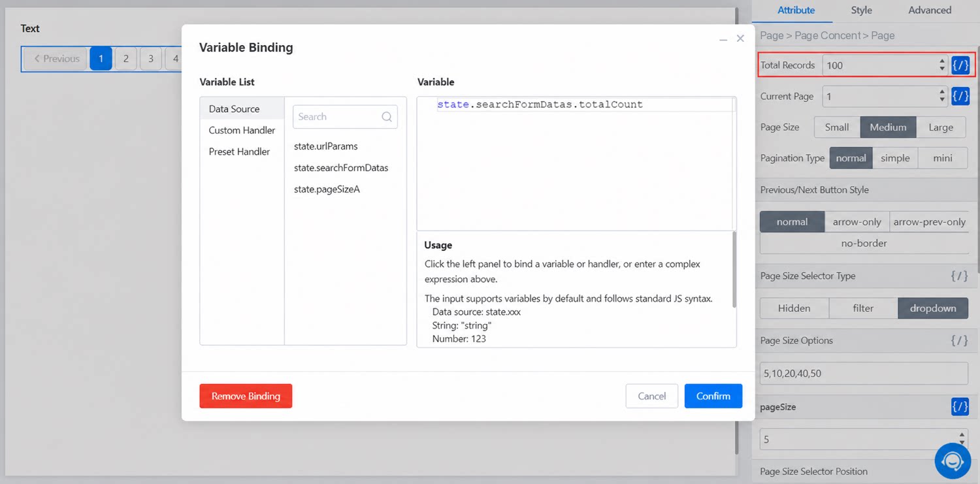Image resolution: width=980 pixels, height=484 pixels.
Task: Switch to the Style tab
Action: click(x=861, y=10)
